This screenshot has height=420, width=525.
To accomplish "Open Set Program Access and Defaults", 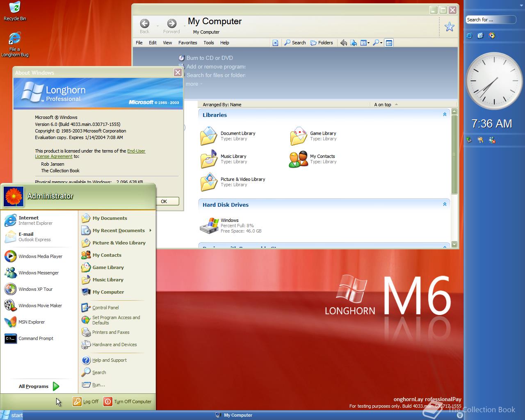I will (x=111, y=320).
